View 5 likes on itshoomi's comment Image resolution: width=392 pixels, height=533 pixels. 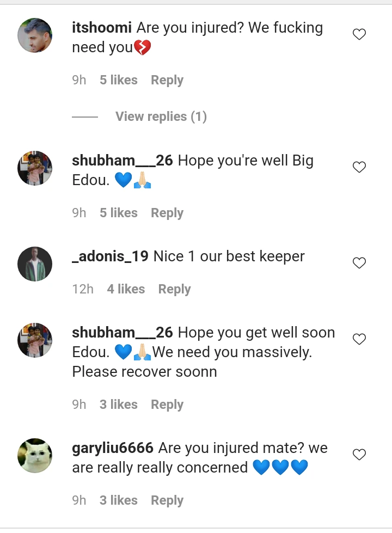tap(118, 80)
